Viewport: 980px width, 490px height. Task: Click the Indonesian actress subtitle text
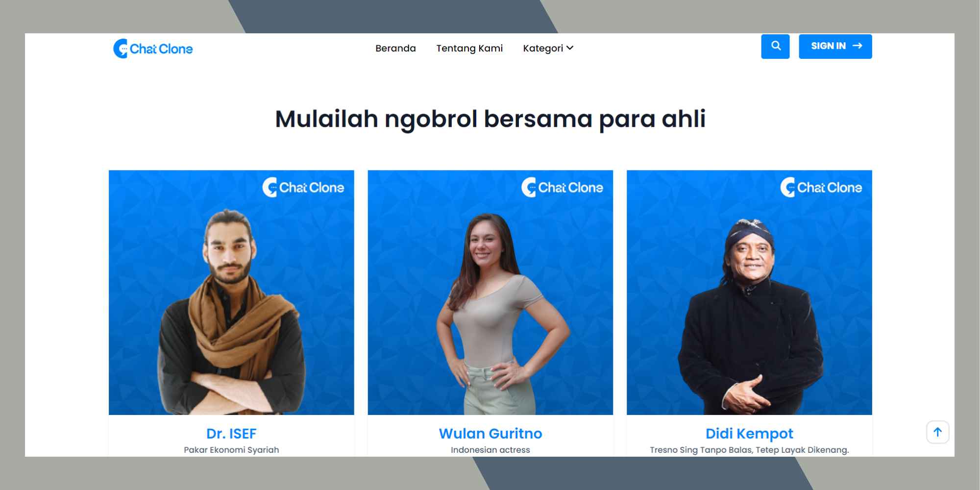490,450
